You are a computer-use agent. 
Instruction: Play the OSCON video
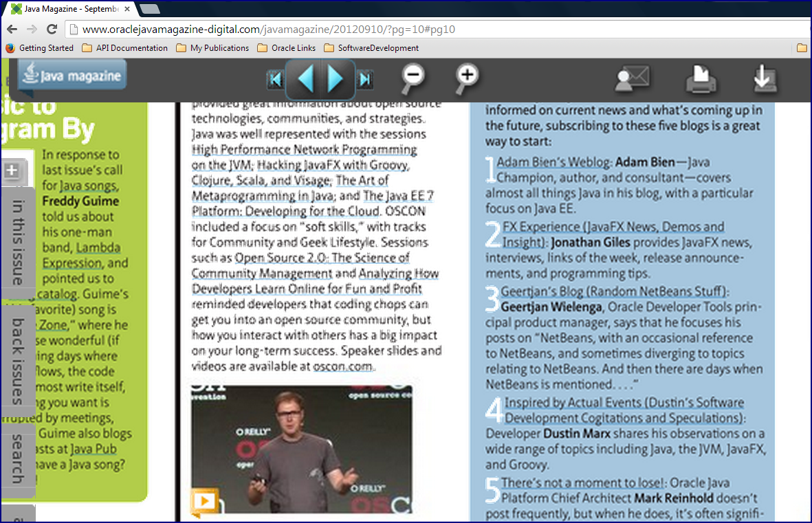coord(204,501)
